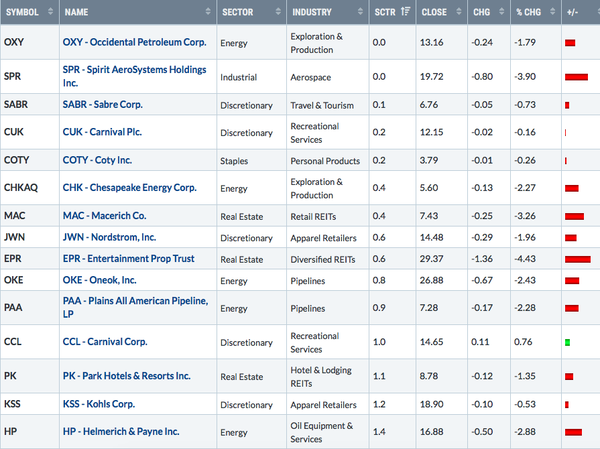
Task: Click the red change bar for OKE
Action: 572,282
